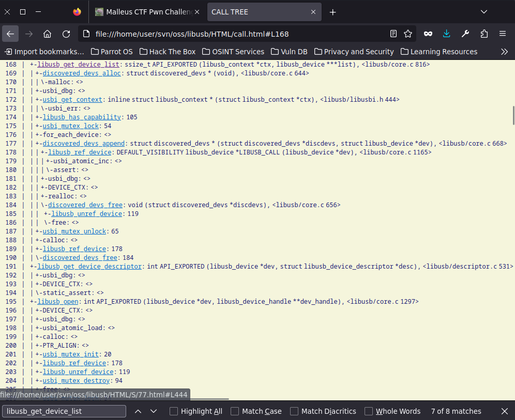Open the overflow chevron on bookmarks toolbar

(x=505, y=51)
